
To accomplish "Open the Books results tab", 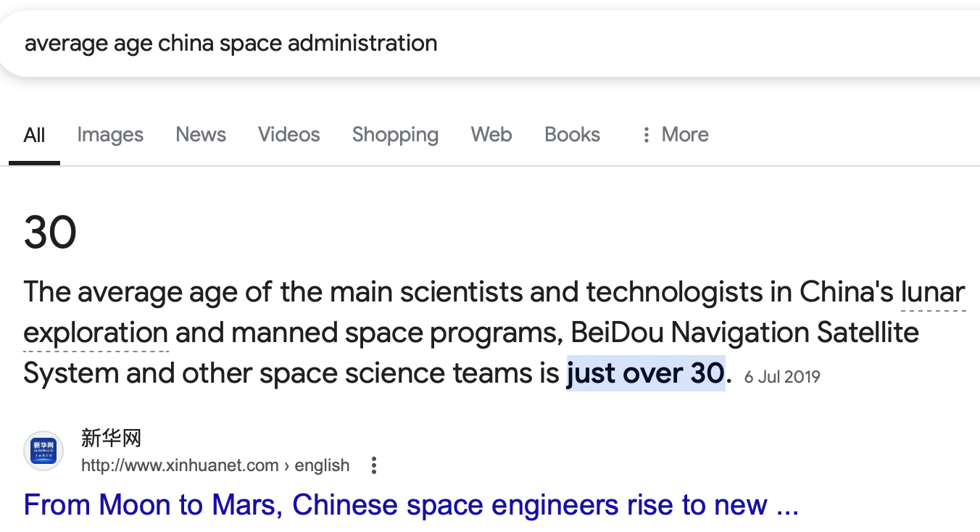I will point(572,135).
